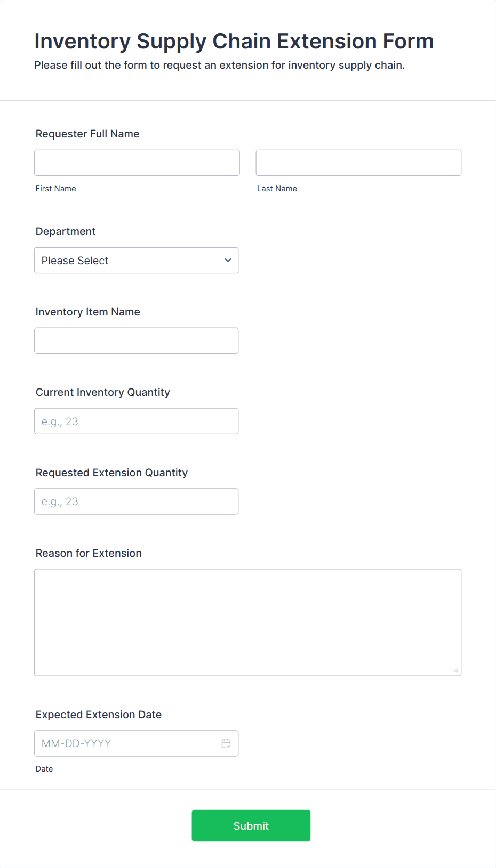Click the Department field label

(x=66, y=231)
